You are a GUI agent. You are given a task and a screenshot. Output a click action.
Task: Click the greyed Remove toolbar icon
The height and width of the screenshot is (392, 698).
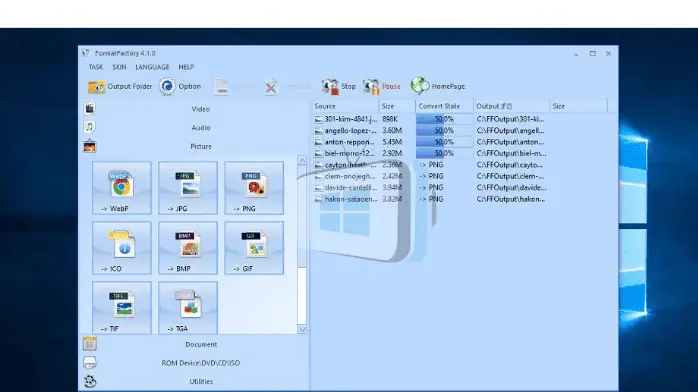tap(221, 86)
